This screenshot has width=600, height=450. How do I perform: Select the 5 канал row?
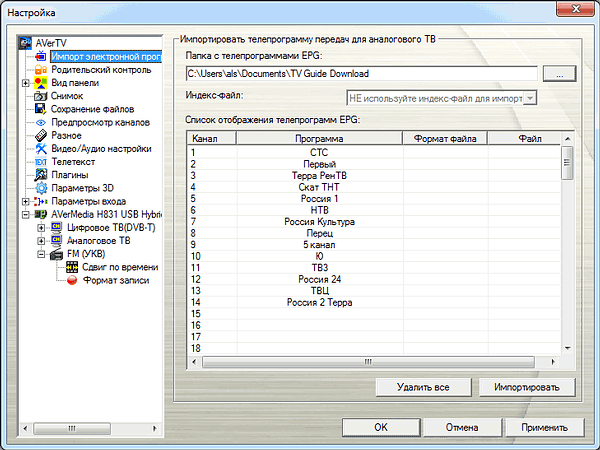374,245
